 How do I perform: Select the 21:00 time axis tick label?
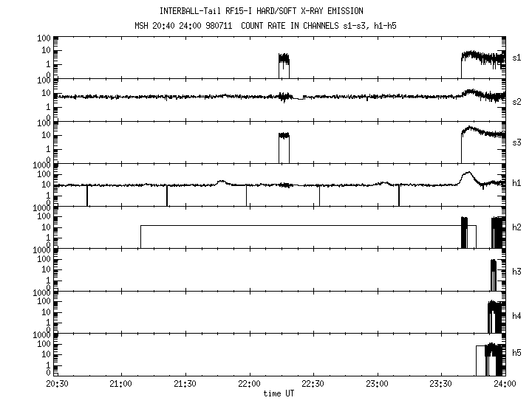click(x=121, y=384)
